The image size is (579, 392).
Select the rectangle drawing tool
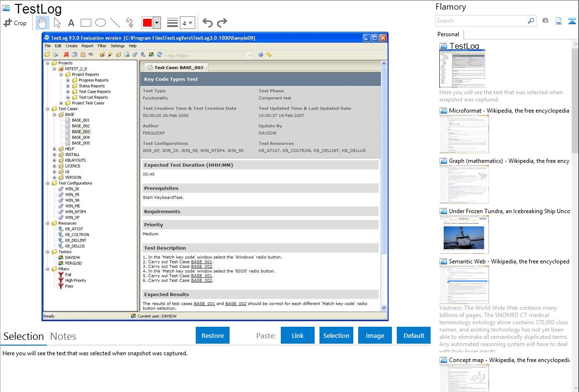click(86, 23)
